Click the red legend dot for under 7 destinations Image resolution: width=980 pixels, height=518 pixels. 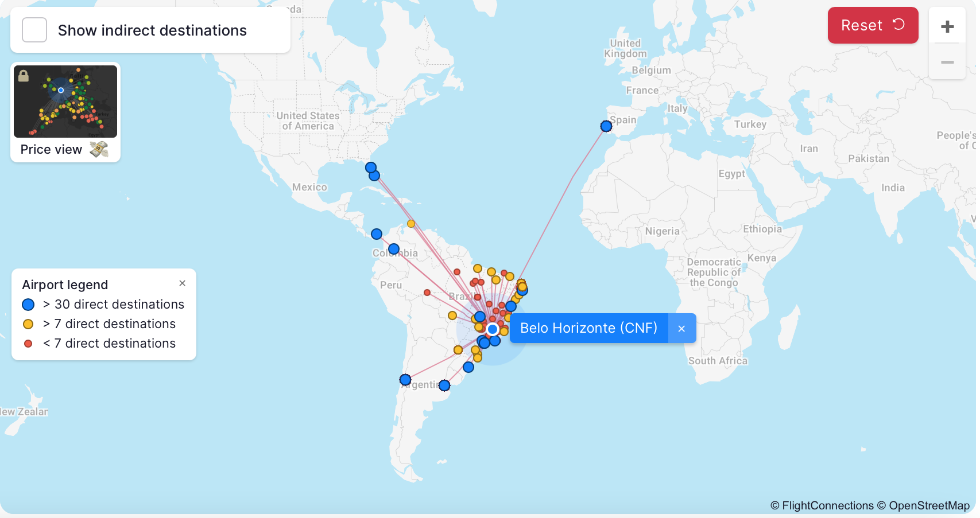click(x=28, y=344)
